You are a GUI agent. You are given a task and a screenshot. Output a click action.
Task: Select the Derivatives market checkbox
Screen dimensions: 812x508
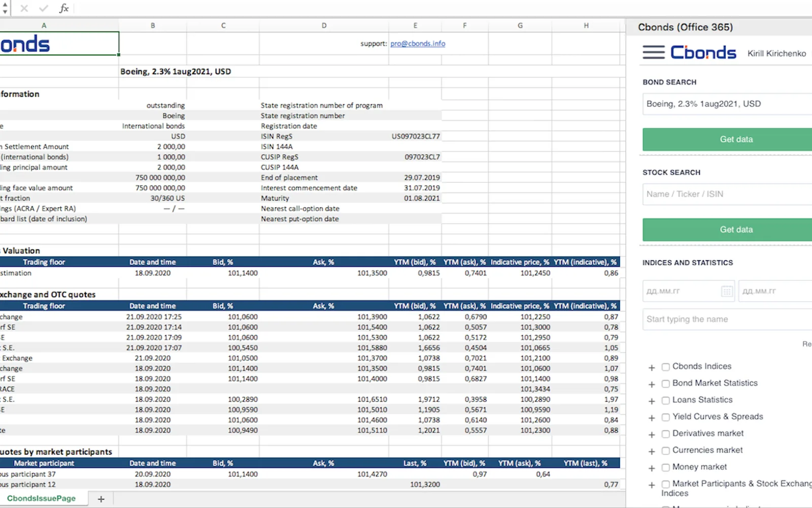[665, 434]
